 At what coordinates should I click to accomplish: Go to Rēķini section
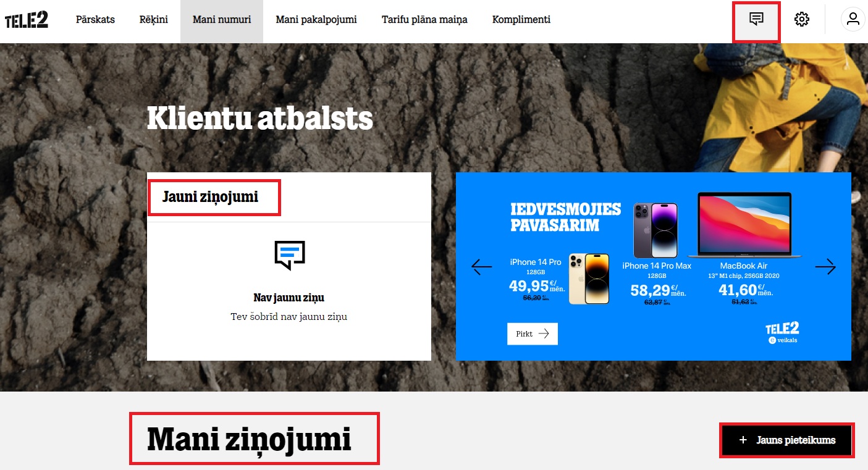pyautogui.click(x=154, y=20)
